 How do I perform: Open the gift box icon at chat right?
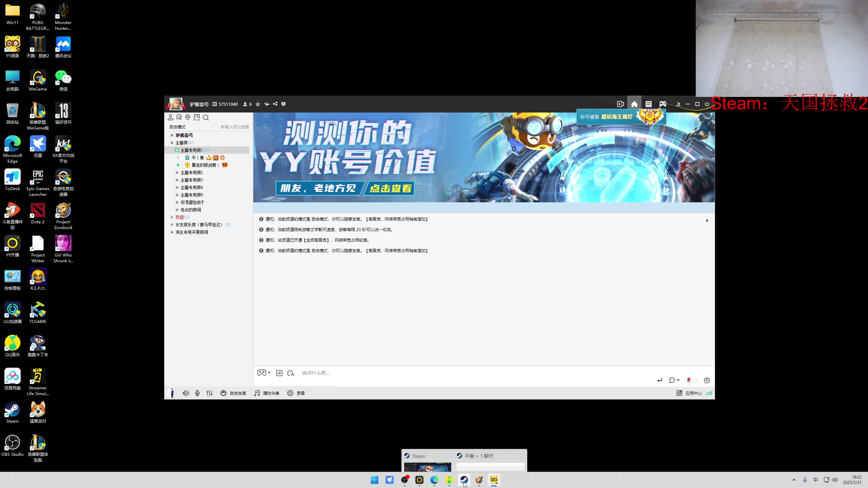coord(707,380)
